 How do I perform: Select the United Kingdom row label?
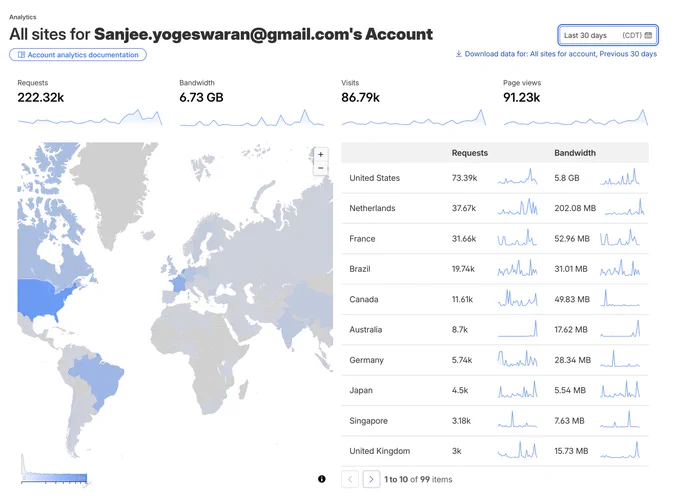tap(379, 451)
